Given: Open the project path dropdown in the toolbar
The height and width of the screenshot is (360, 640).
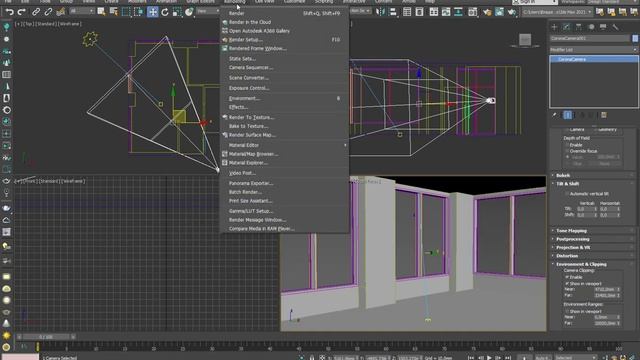Looking at the screenshot, I should (x=557, y=12).
